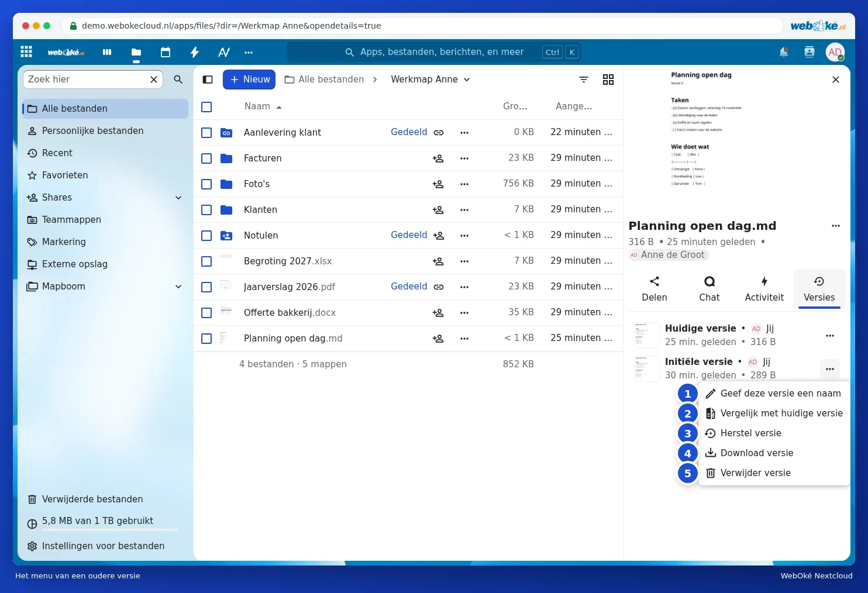Open the app grid menu icon
The height and width of the screenshot is (593, 868).
click(x=26, y=52)
